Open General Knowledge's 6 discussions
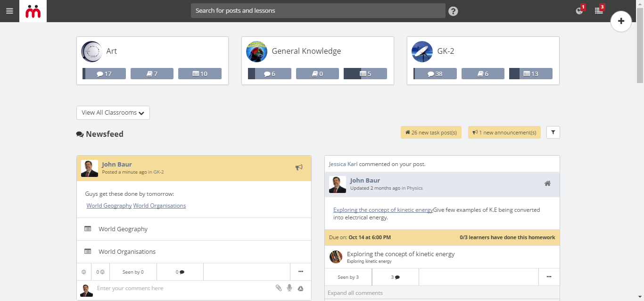 point(270,74)
